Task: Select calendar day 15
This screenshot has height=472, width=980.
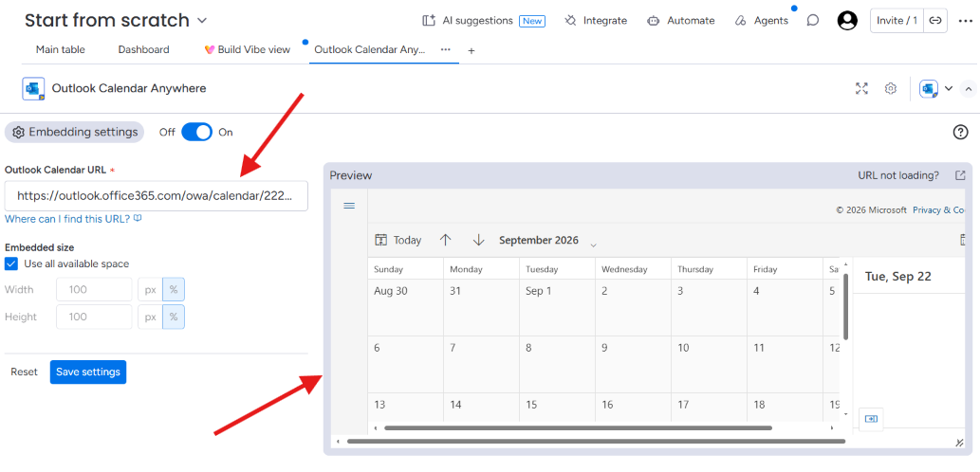Action: click(x=557, y=407)
